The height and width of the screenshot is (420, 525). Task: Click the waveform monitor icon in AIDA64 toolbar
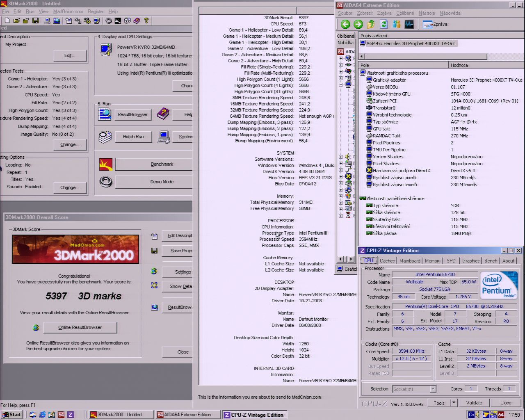pyautogui.click(x=409, y=24)
